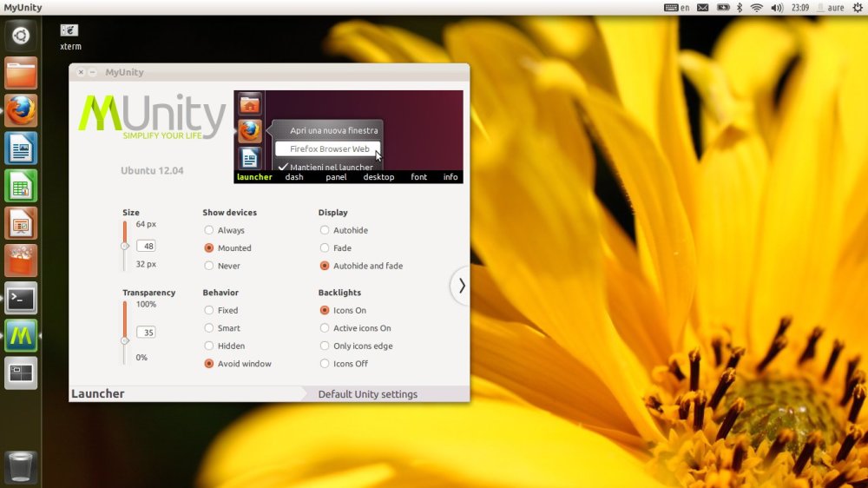Open the Terminal from the launcher
Viewport: 868px width, 488px height.
pos(21,298)
